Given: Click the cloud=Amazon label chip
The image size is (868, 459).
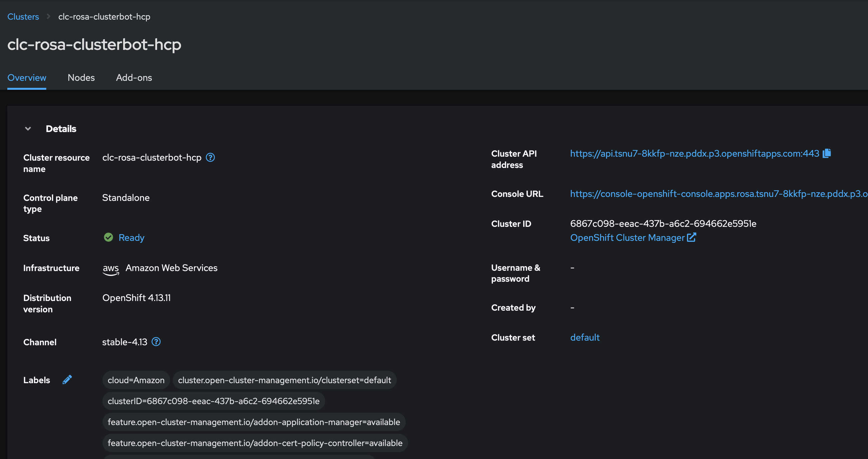Looking at the screenshot, I should coord(136,380).
